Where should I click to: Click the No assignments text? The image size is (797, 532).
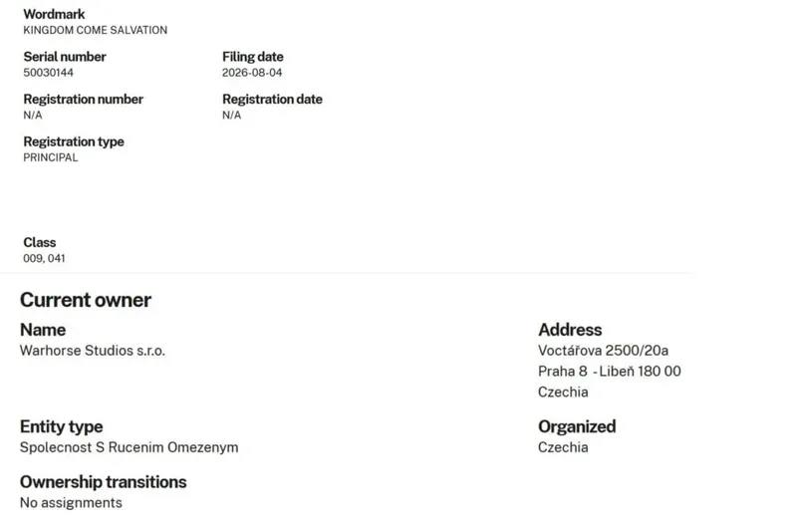coord(71,503)
